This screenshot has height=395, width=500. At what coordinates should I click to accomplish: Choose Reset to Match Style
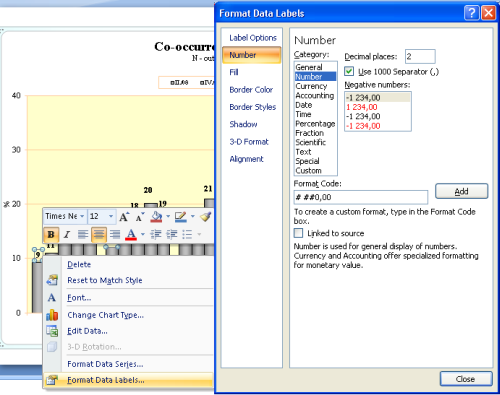click(105, 280)
